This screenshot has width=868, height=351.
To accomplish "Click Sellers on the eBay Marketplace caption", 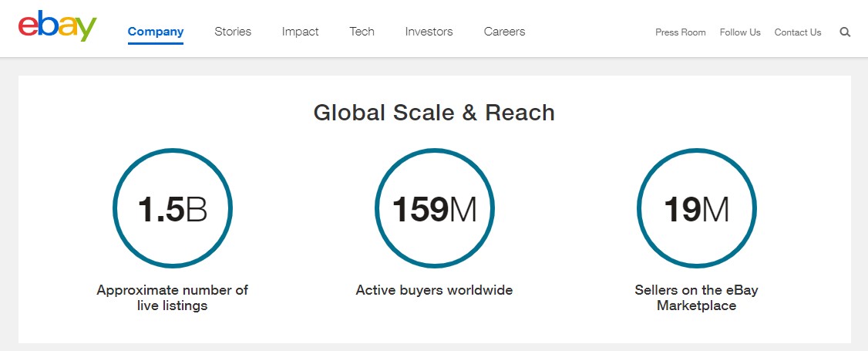I will pyautogui.click(x=696, y=297).
